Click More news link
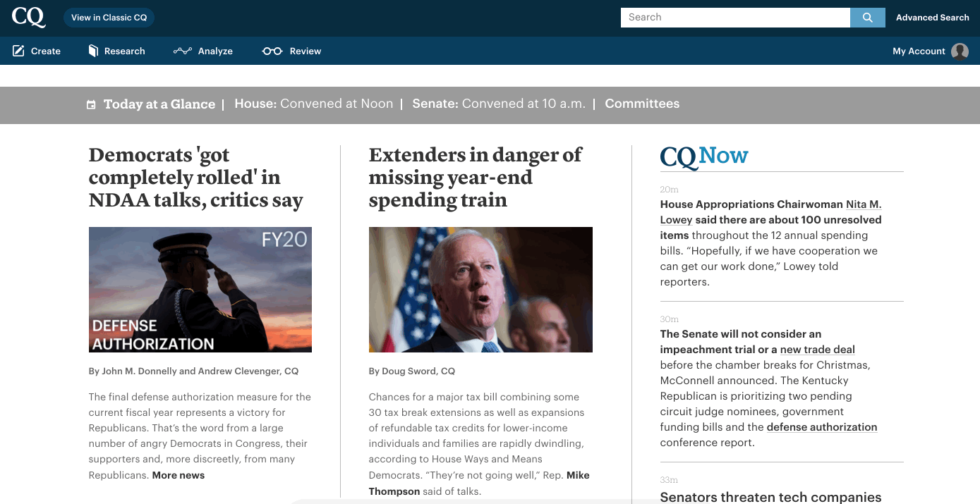Viewport: 980px width, 504px height. point(179,475)
